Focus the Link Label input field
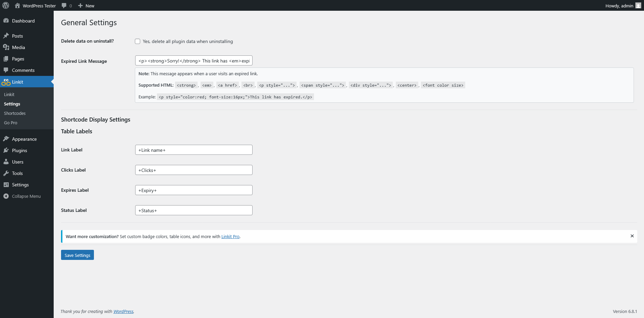The image size is (644, 318). (194, 150)
